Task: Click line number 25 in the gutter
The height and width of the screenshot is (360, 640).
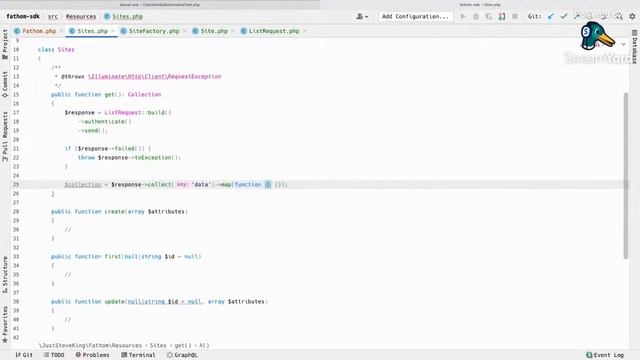Action: (x=16, y=184)
